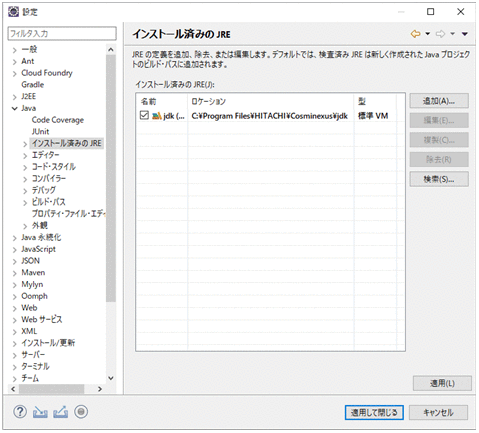479x433 pixels.
Task: Collapse the Java tree node
Action: (x=15, y=108)
